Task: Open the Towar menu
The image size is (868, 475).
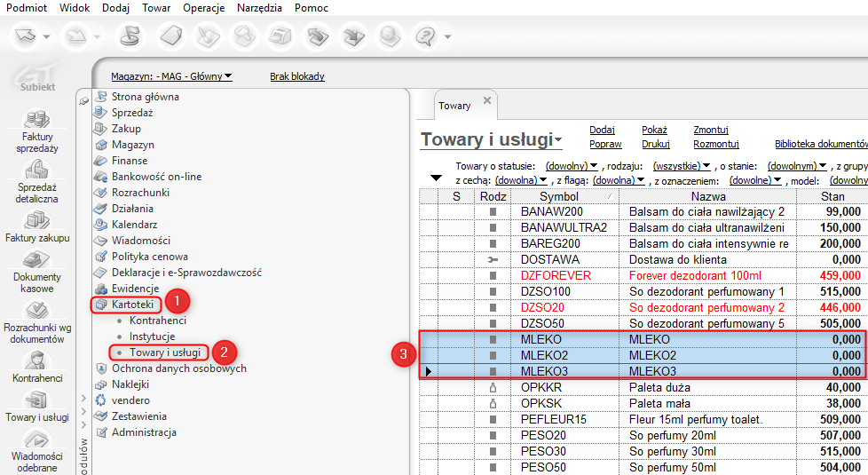Action: (156, 8)
